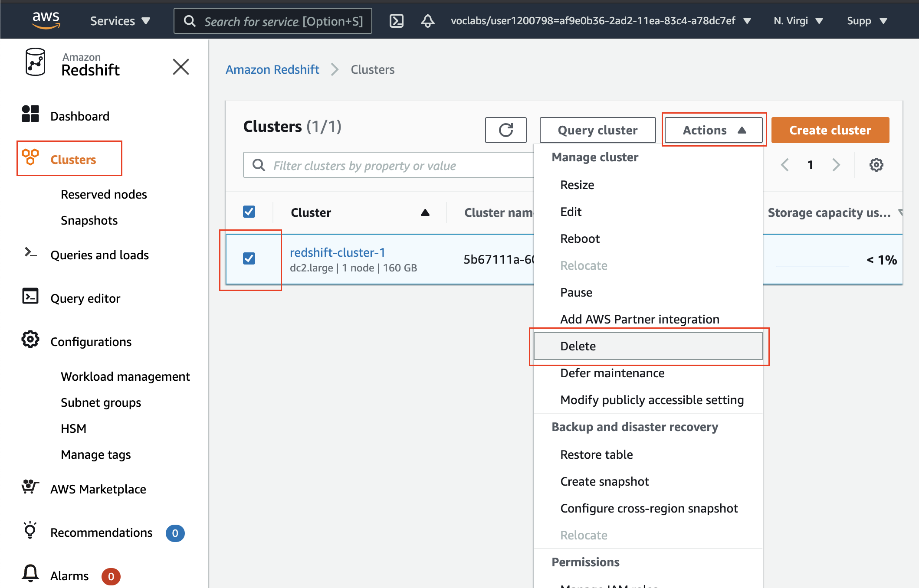
Task: Click the Query editor sidebar icon
Action: click(30, 296)
